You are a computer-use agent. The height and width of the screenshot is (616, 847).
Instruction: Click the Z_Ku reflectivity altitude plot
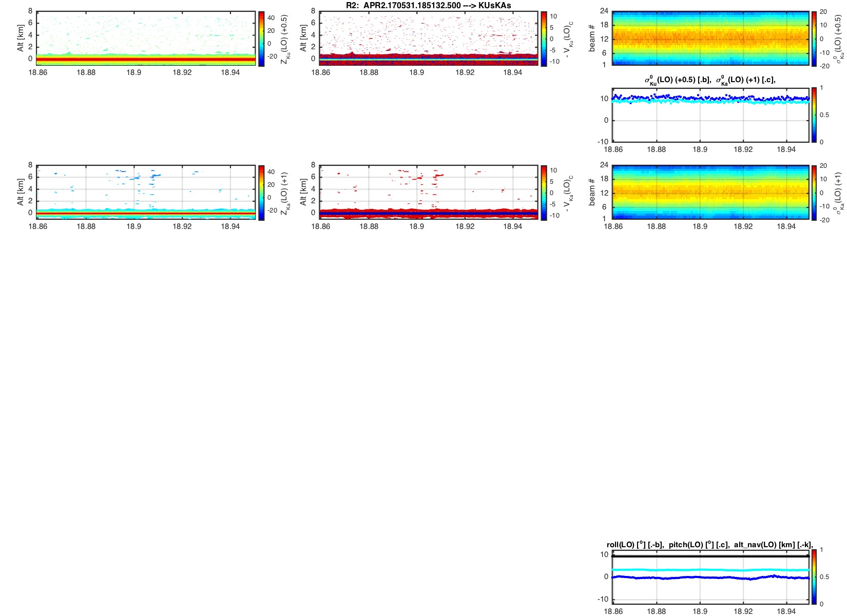coord(146,38)
